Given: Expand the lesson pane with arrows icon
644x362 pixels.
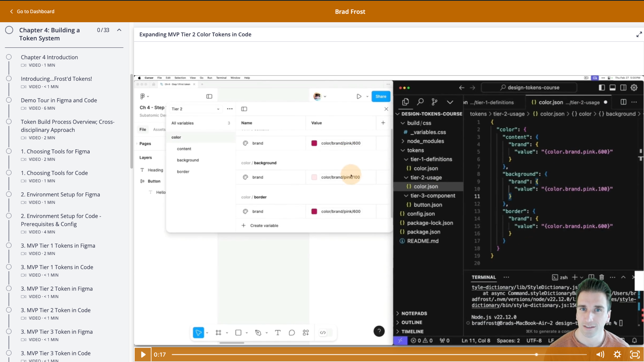Looking at the screenshot, I should (x=639, y=35).
